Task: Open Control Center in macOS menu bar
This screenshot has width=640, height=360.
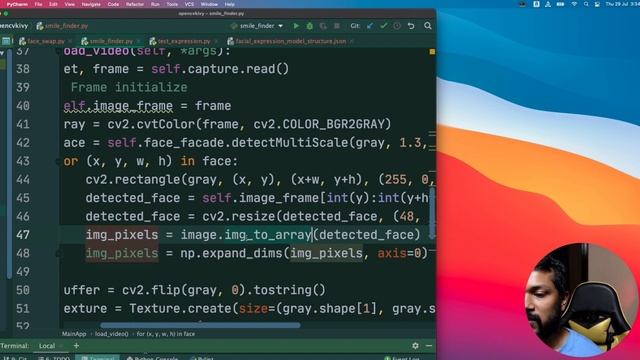Action: pos(597,4)
